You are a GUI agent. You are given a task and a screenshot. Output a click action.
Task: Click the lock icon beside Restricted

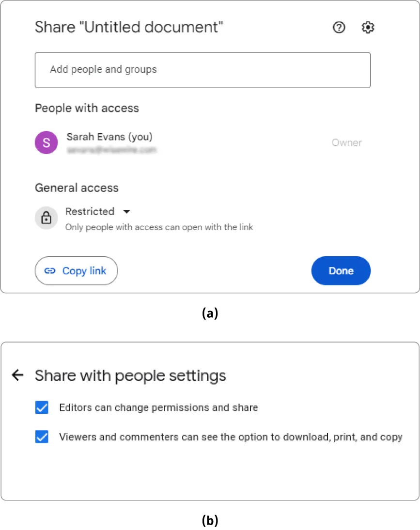pyautogui.click(x=46, y=218)
